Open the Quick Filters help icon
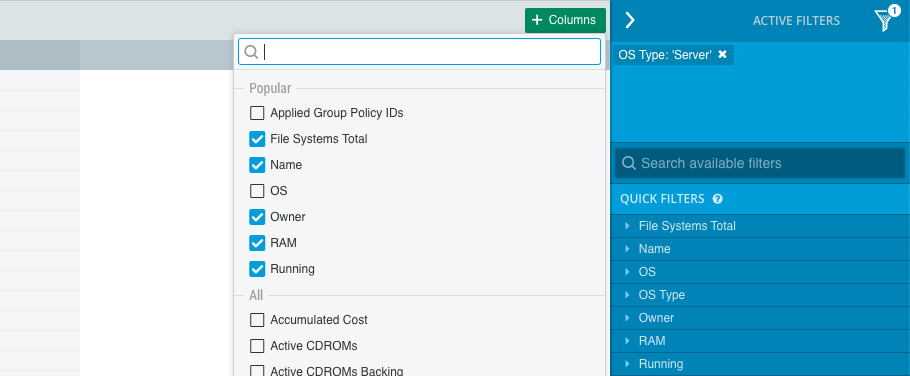Image resolution: width=910 pixels, height=376 pixels. (x=718, y=199)
